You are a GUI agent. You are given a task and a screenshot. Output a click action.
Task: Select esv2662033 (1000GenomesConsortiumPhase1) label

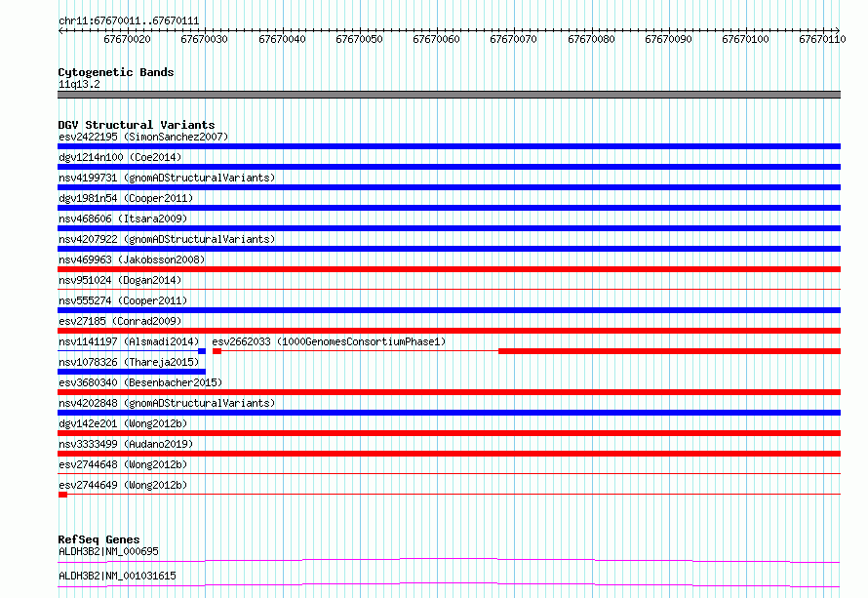pos(329,341)
